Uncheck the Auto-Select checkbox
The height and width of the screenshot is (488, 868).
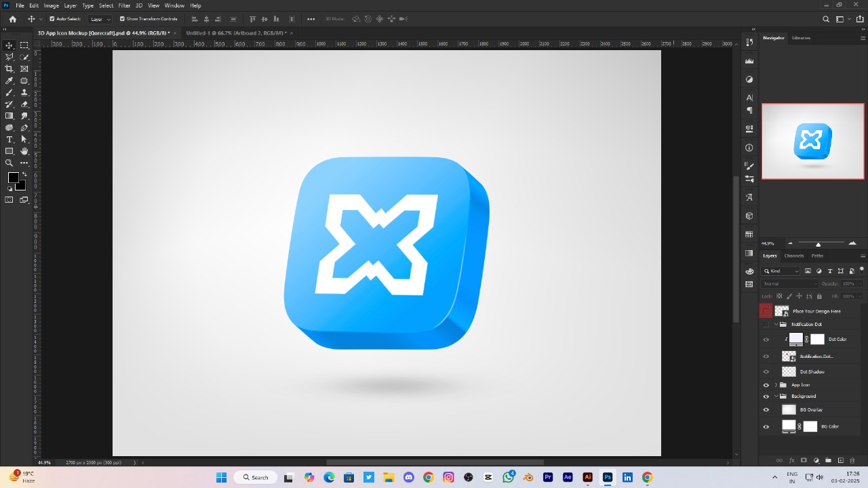(x=52, y=19)
